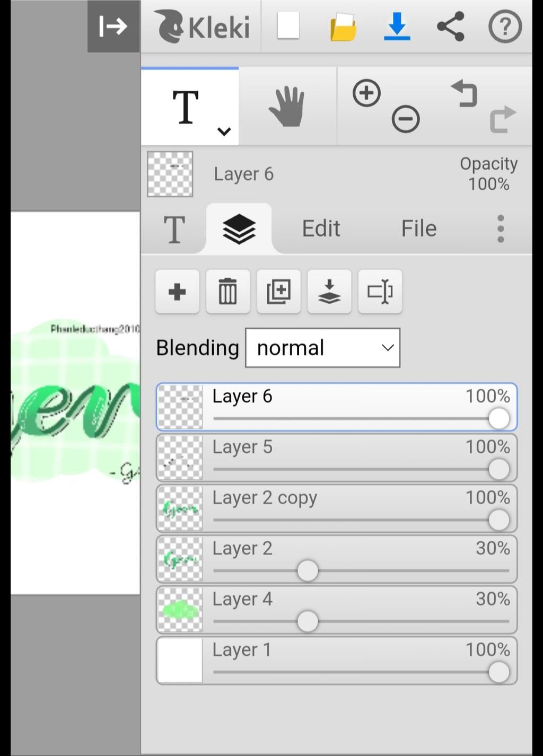Open the Blending mode dropdown
This screenshot has height=756, width=543.
(x=322, y=348)
